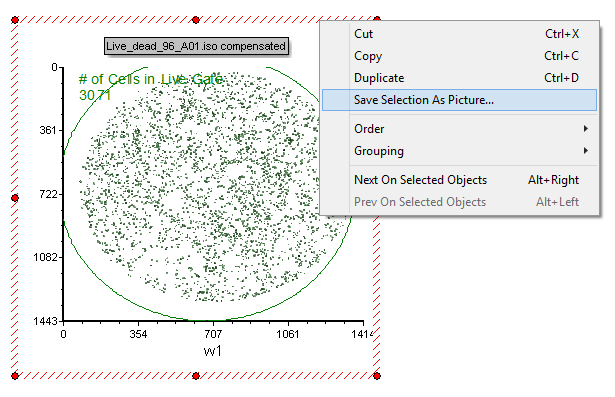This screenshot has height=397, width=615.
Task: Click x-axis tick label 707
Action: (x=213, y=334)
